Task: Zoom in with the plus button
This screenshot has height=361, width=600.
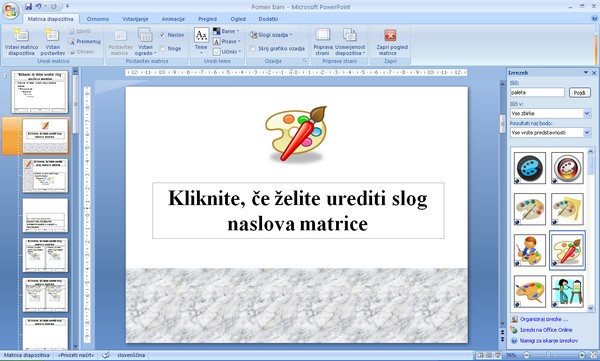Action: coord(582,355)
